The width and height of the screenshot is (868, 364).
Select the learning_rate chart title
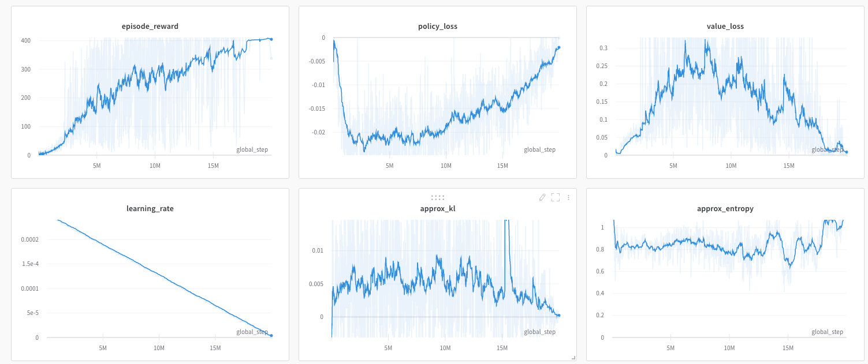[150, 208]
